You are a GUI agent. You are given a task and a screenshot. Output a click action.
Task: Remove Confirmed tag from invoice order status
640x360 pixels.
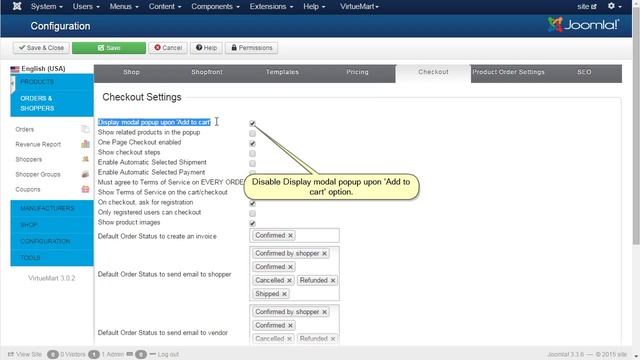290,236
